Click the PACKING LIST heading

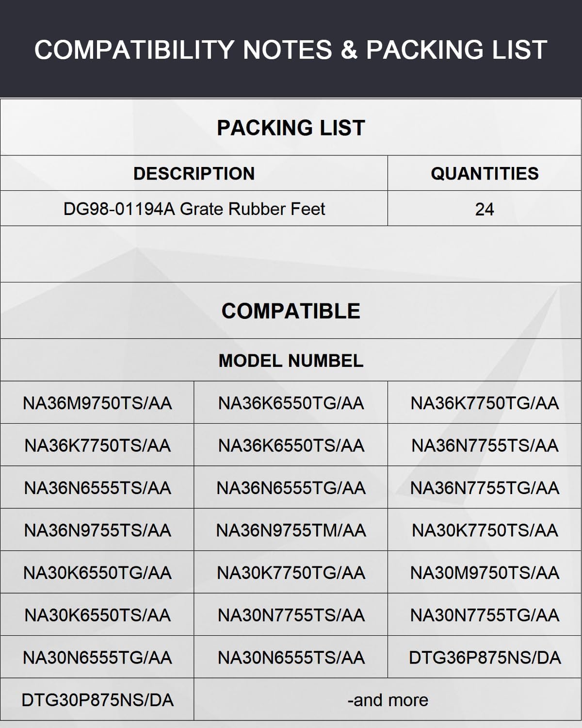[291, 128]
